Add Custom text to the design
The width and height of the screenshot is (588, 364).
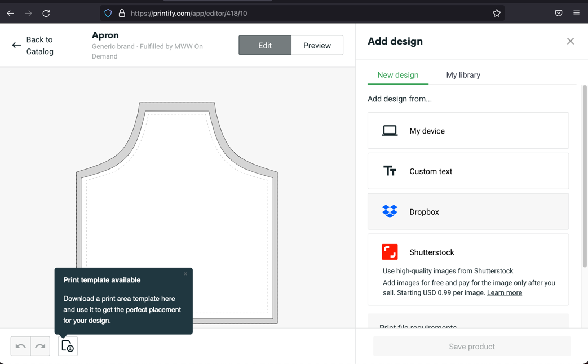click(x=468, y=171)
